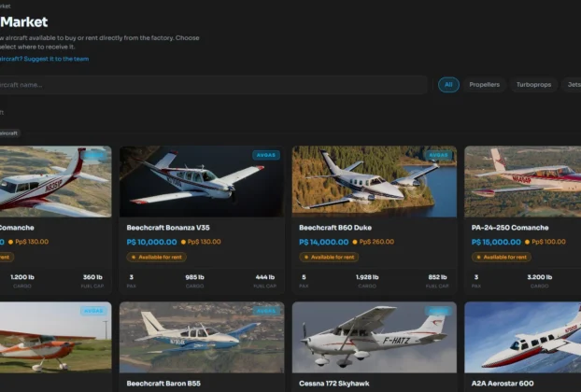Click the Beechcraft B60 Duke title

point(335,228)
